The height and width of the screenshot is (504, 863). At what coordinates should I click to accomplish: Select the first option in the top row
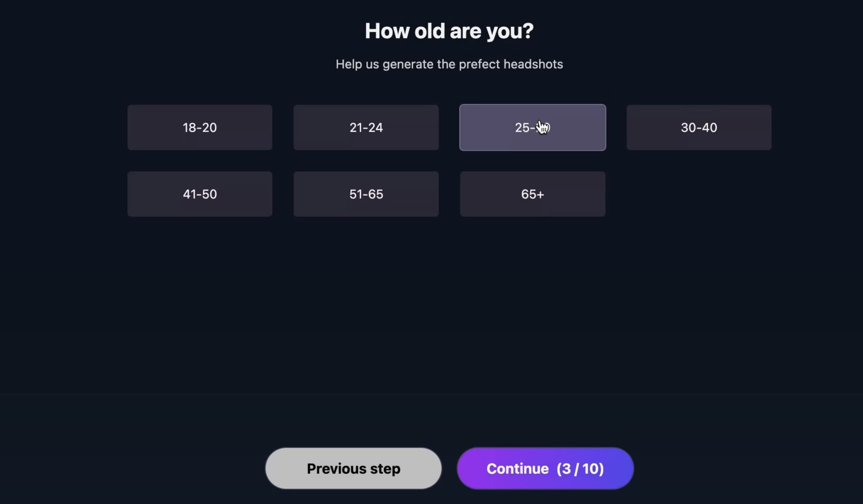pyautogui.click(x=199, y=127)
